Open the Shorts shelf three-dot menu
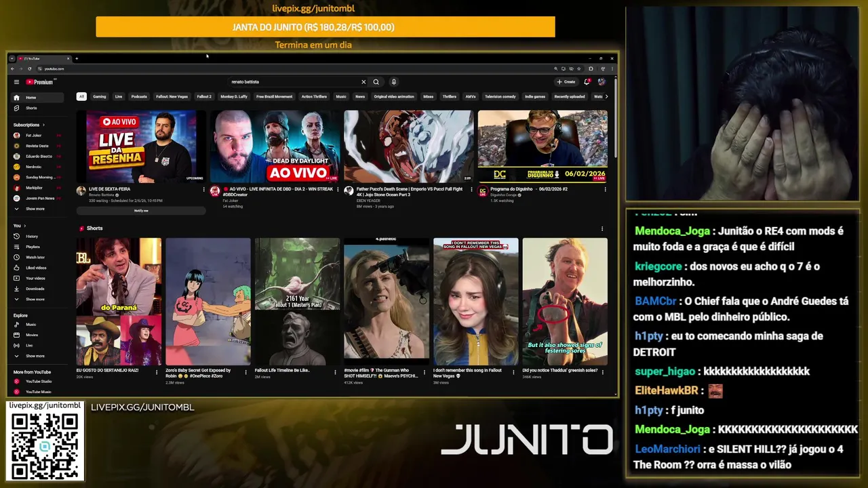 [x=602, y=228]
